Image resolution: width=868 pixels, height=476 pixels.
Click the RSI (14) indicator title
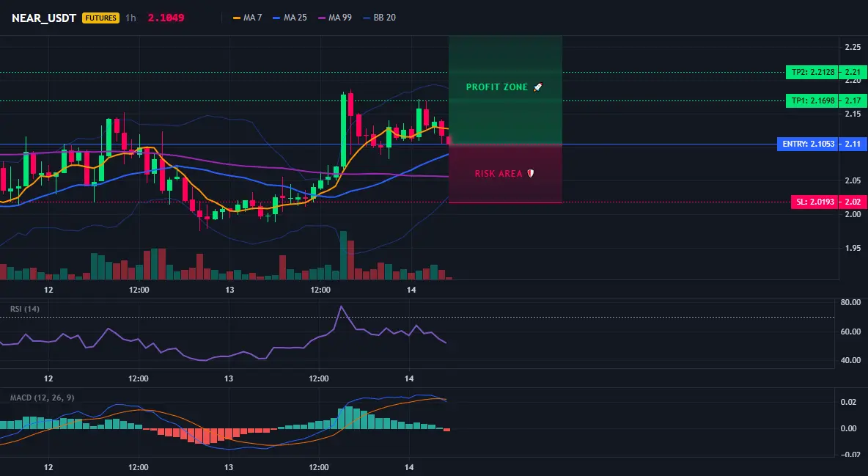25,309
